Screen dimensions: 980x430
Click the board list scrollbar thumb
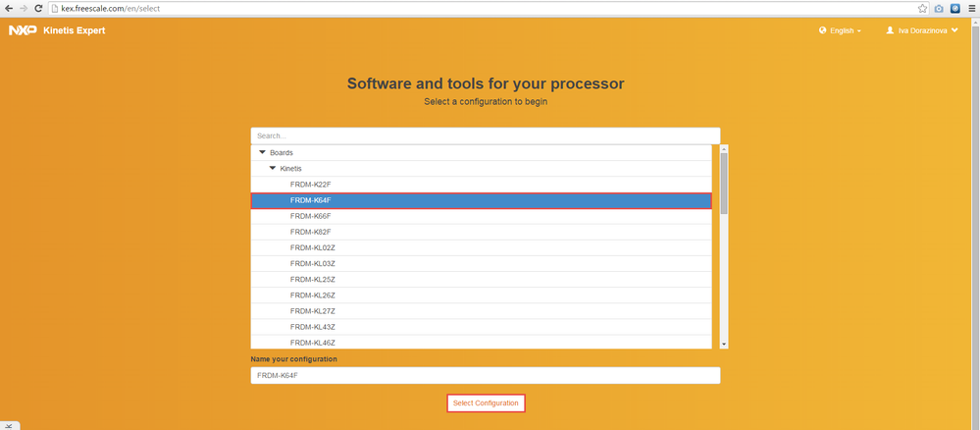tap(724, 183)
